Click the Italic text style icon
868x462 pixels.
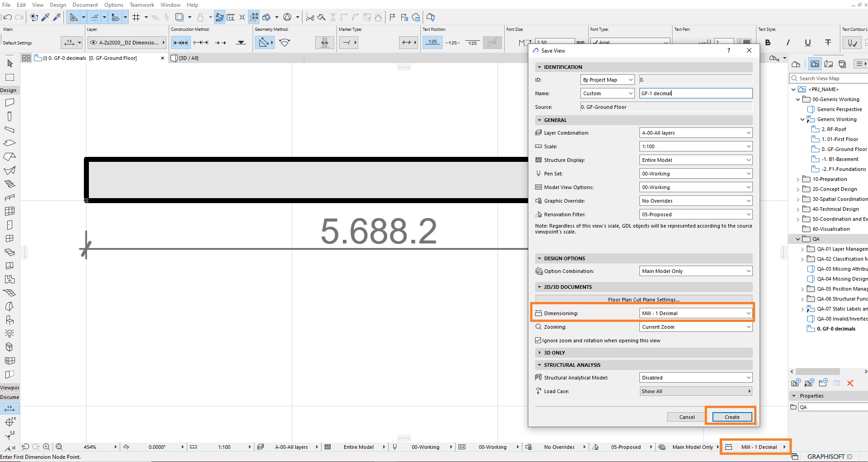click(x=788, y=43)
